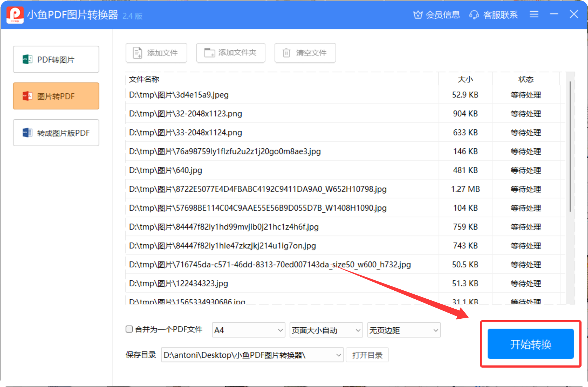Open the hamburger menu icon

[534, 14]
